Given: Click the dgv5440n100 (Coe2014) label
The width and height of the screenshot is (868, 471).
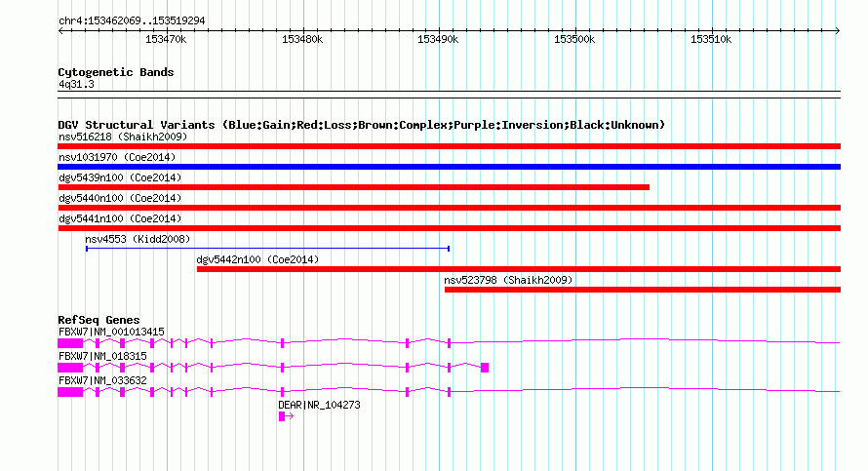Looking at the screenshot, I should click(x=120, y=198).
